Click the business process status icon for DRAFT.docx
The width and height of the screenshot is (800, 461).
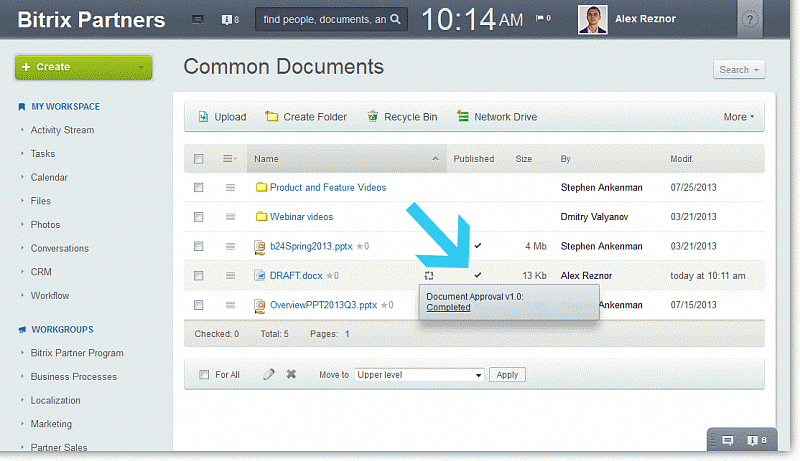429,275
